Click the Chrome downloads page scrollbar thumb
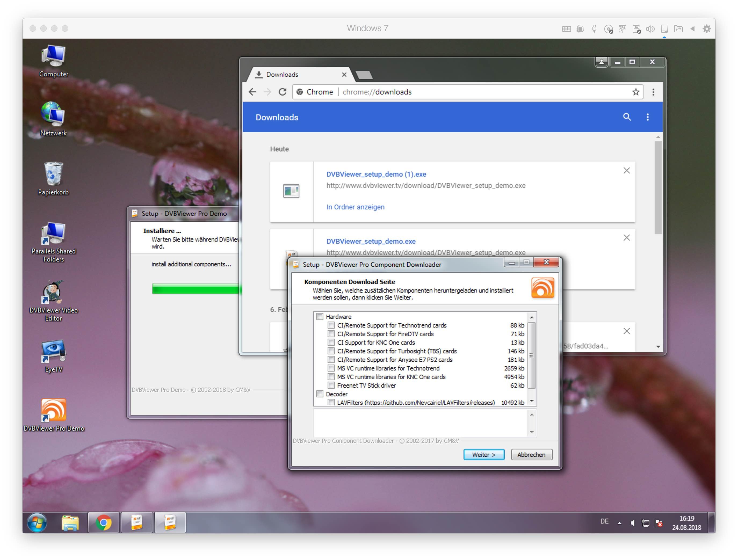 [x=658, y=187]
